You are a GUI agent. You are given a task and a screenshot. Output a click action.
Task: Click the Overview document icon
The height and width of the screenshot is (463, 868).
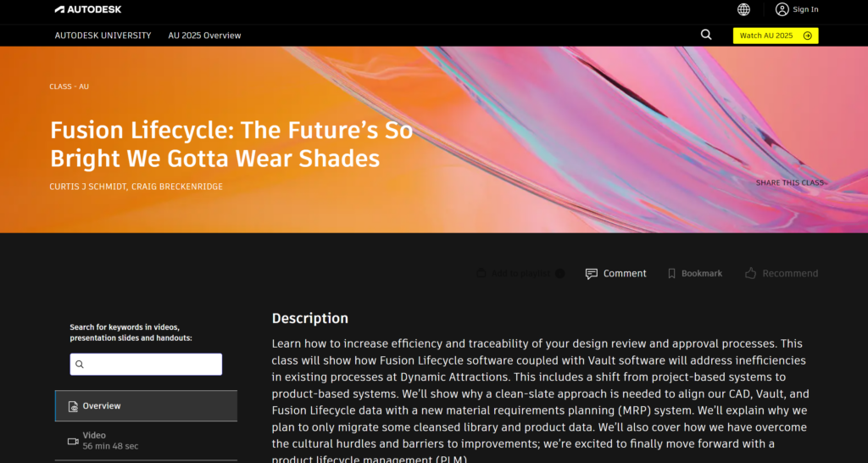(74, 406)
